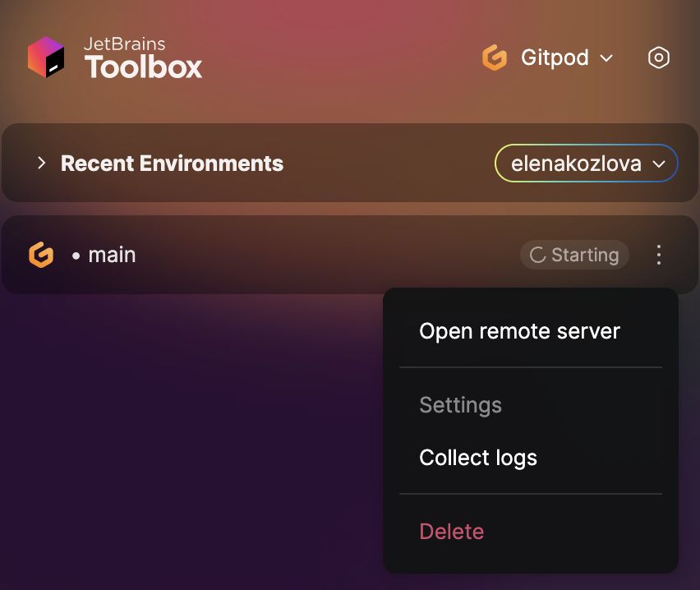Viewport: 700px width, 590px height.
Task: Delete the main environment
Action: [451, 532]
